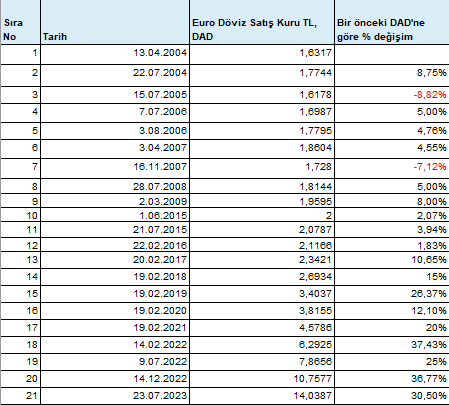
Task: Select the rate cell 3,4037
Action: pyautogui.click(x=262, y=294)
